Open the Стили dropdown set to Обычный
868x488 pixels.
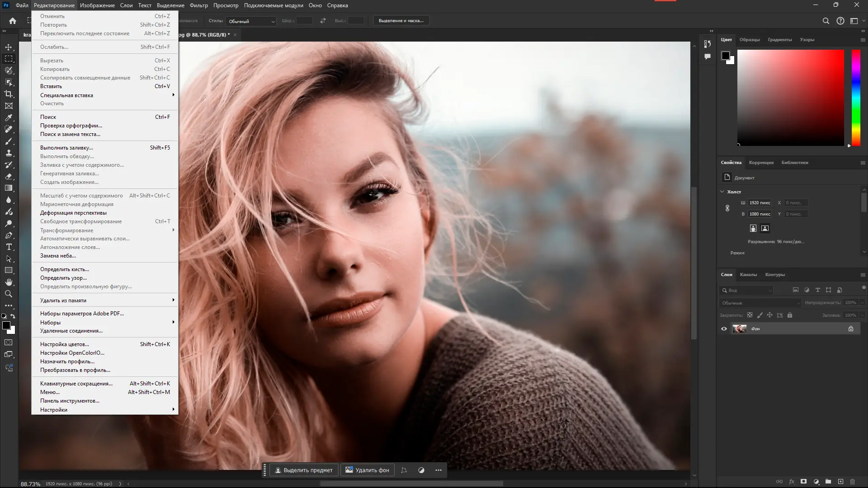[x=251, y=21]
